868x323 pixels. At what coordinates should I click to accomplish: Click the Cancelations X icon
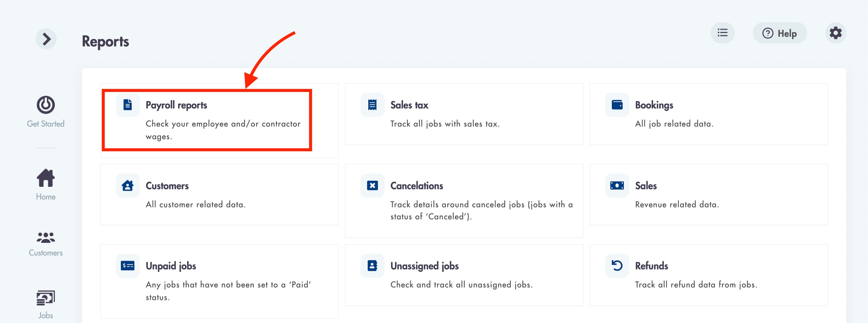(372, 186)
